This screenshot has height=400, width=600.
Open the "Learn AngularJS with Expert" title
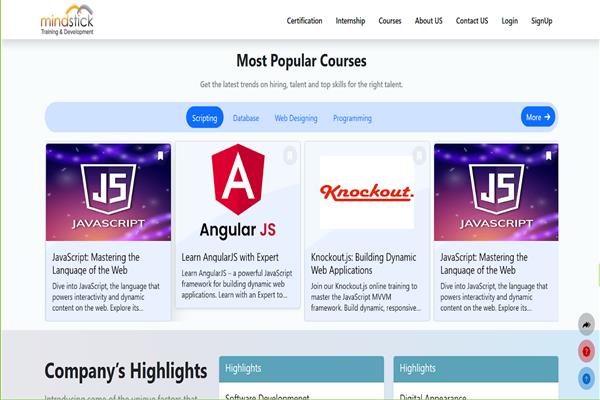pos(230,257)
